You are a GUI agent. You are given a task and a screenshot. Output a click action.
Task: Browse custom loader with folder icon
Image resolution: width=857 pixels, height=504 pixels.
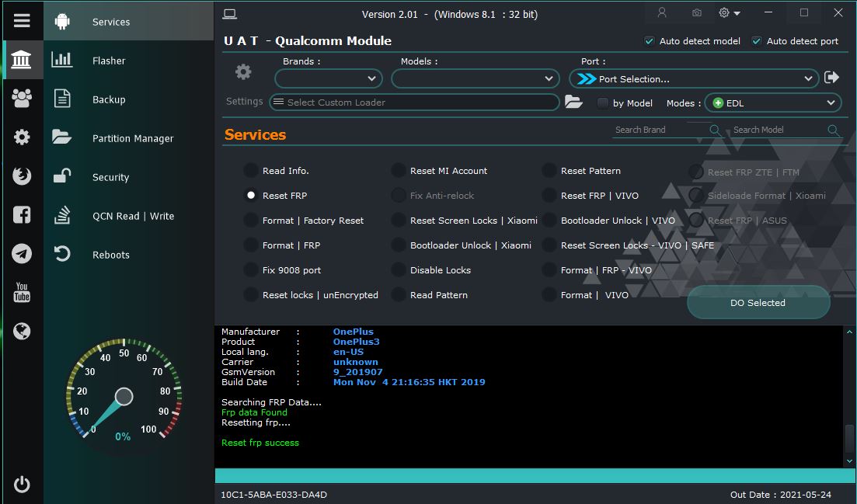(573, 102)
